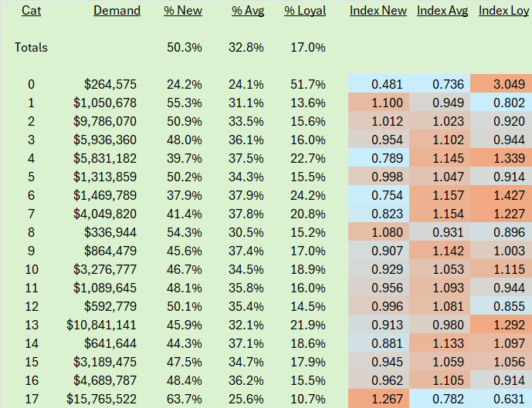The image size is (532, 408).
Task: Click the 1.427 Index Loy cell
Action: coord(501,194)
